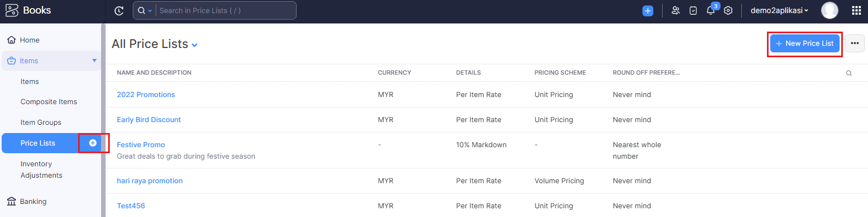868x217 pixels.
Task: Click the more options ellipsis button
Action: point(855,44)
